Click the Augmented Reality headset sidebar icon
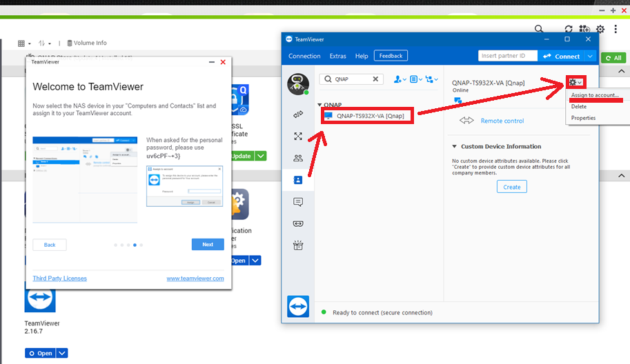Screen dimensions: 630x364 [298, 223]
